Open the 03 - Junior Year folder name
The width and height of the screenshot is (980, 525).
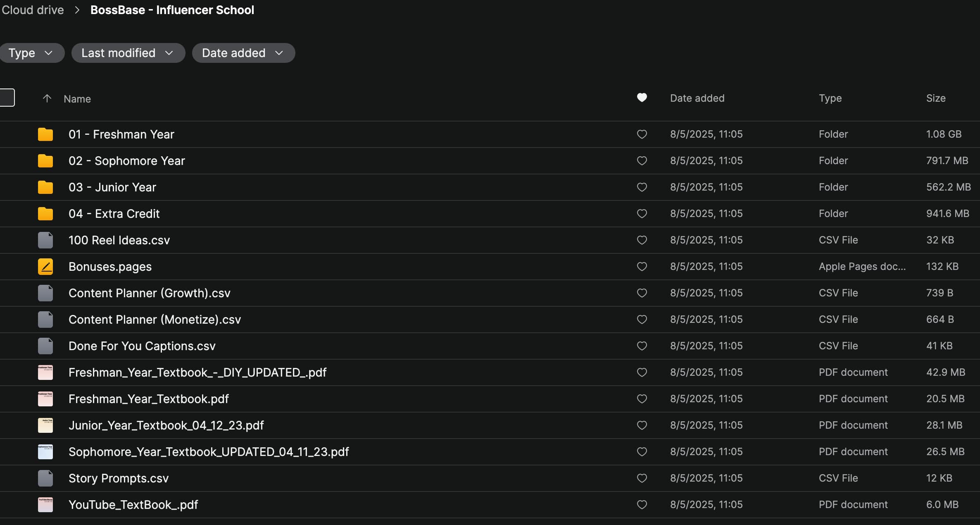(x=112, y=187)
